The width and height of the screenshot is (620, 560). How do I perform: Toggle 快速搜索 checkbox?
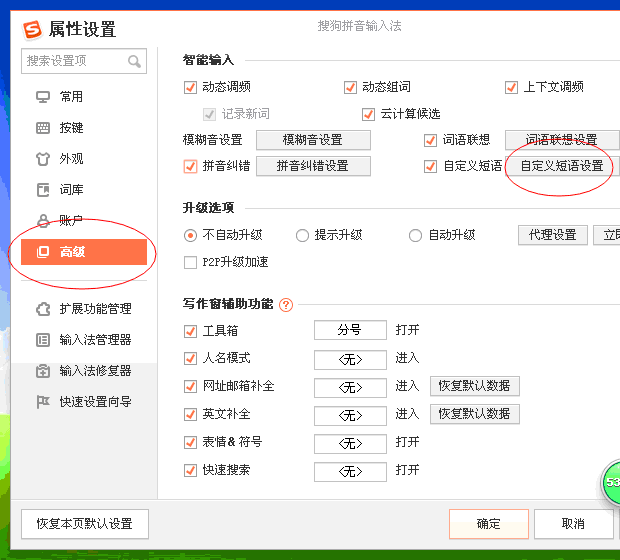(x=190, y=470)
